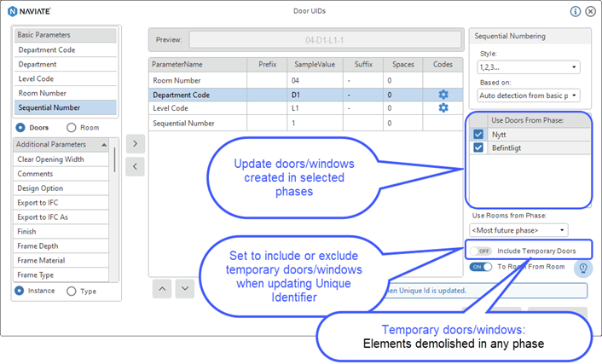Open the Use Rooms from Phase dropdown
Viewport: 602px width, 364px height.
click(x=519, y=230)
